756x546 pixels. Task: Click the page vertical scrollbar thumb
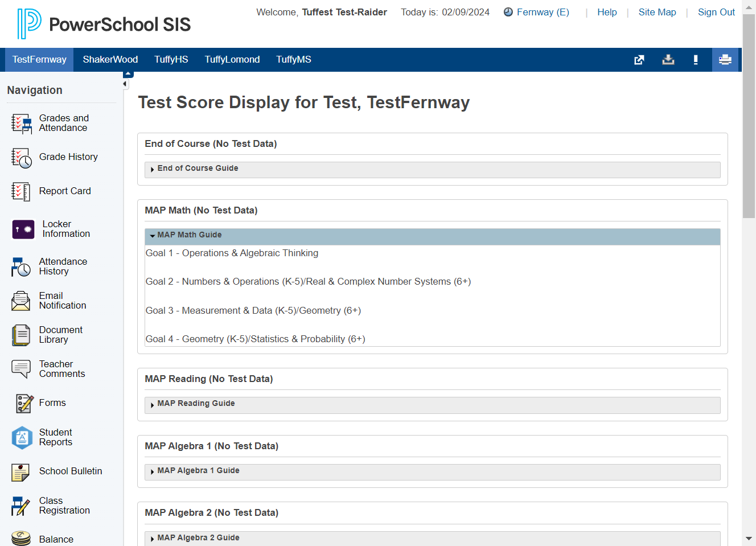[749, 116]
